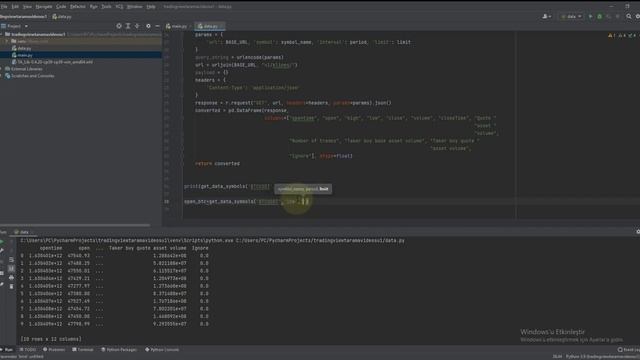Open the VCS menu
The image size is (640, 360).
click(119, 7)
